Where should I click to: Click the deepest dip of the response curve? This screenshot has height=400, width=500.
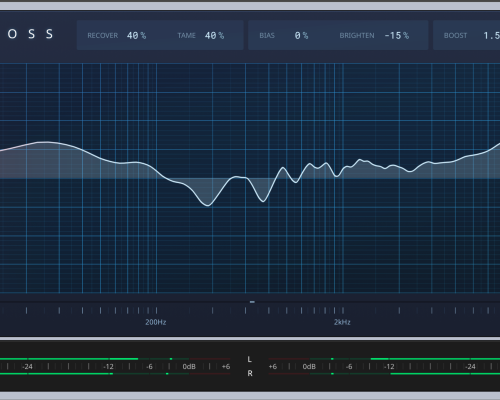(208, 205)
